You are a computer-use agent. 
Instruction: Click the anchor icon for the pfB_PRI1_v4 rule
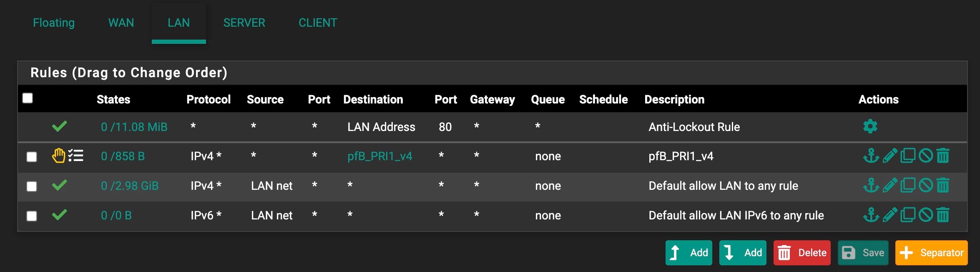coord(871,156)
